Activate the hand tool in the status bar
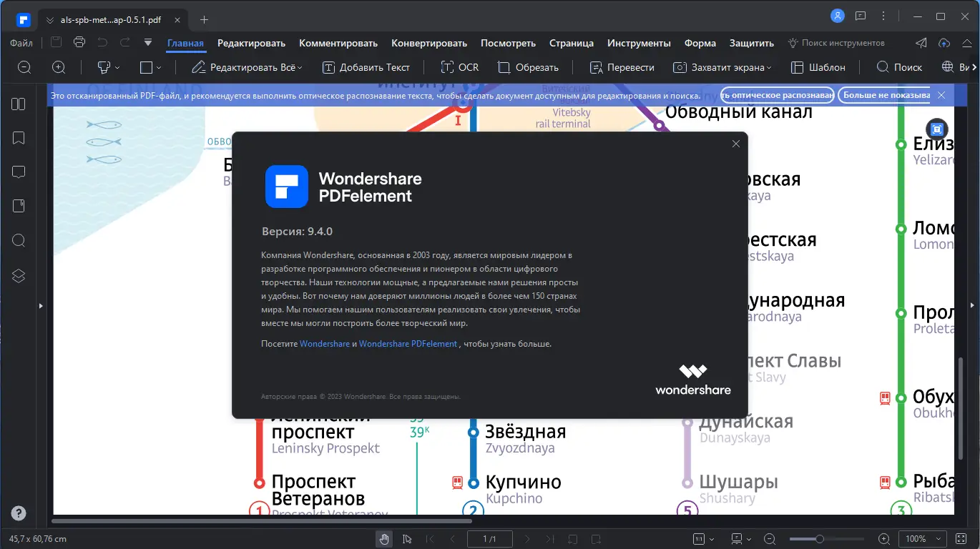The height and width of the screenshot is (549, 980). [385, 539]
